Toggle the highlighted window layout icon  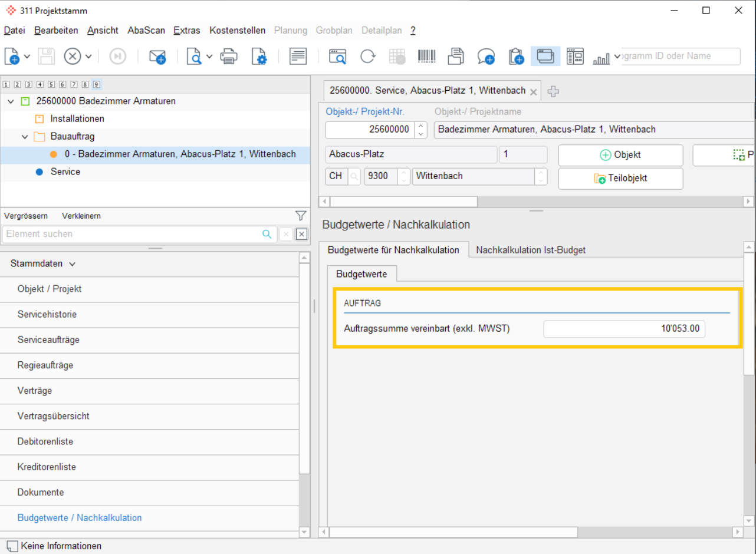pos(545,57)
